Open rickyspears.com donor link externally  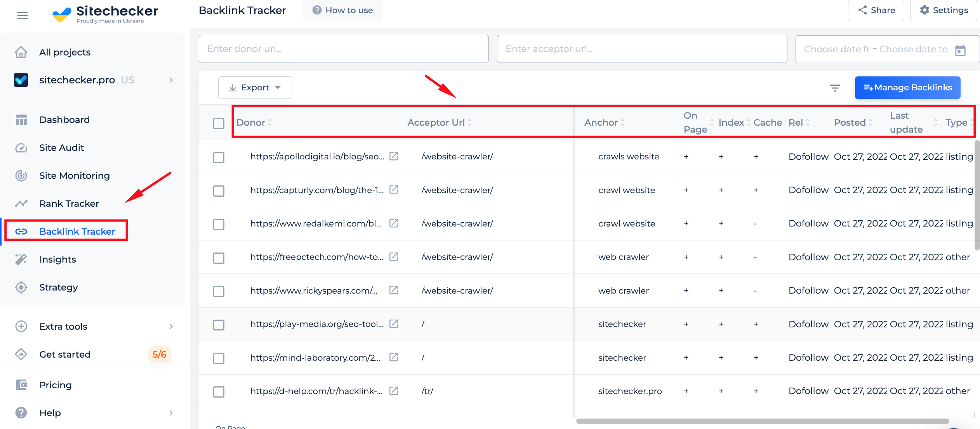pos(394,290)
